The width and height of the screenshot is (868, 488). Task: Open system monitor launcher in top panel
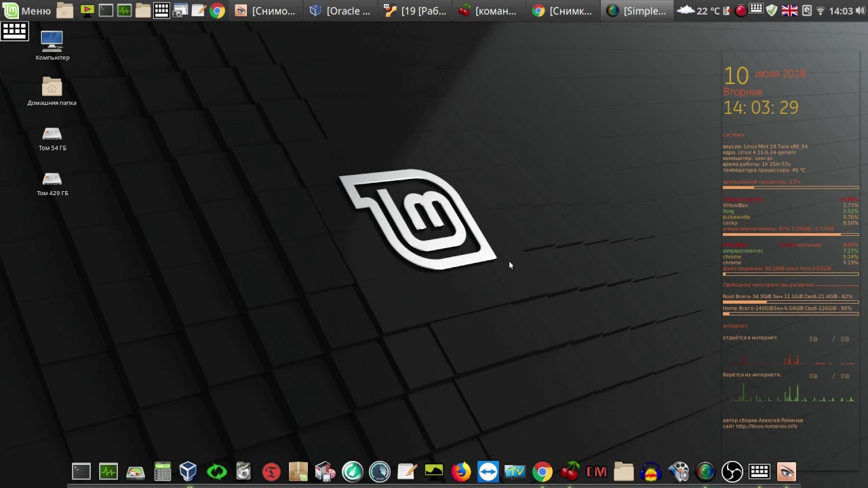[124, 10]
